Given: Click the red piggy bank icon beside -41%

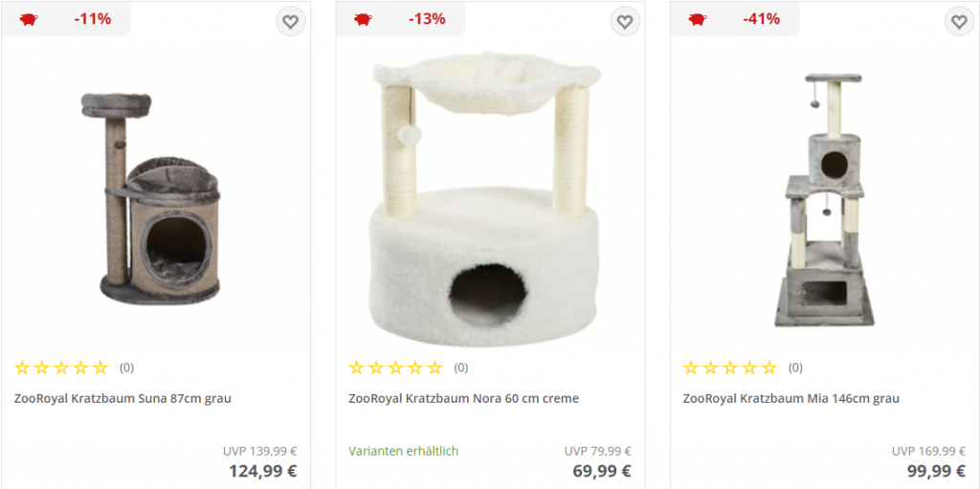Looking at the screenshot, I should click(x=698, y=19).
